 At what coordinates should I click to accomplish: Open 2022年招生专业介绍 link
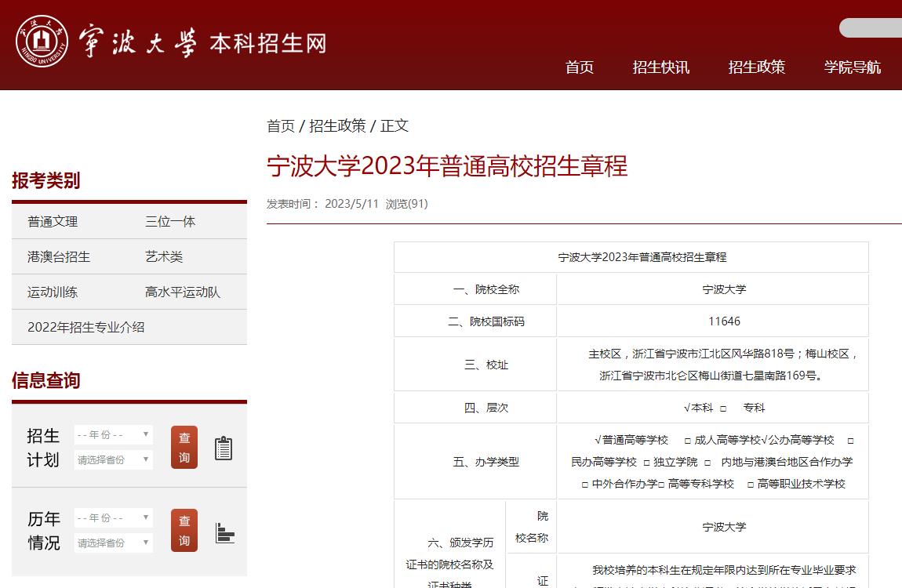click(x=85, y=327)
